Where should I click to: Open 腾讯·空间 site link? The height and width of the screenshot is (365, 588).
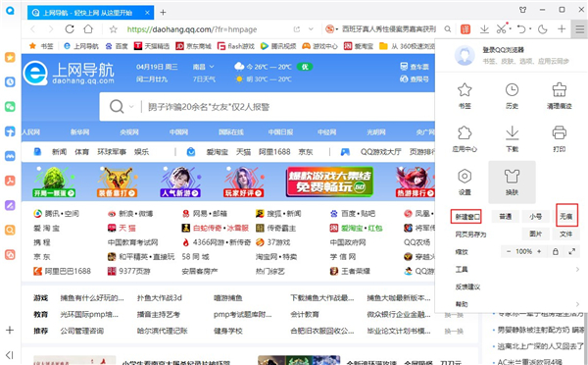click(x=56, y=214)
